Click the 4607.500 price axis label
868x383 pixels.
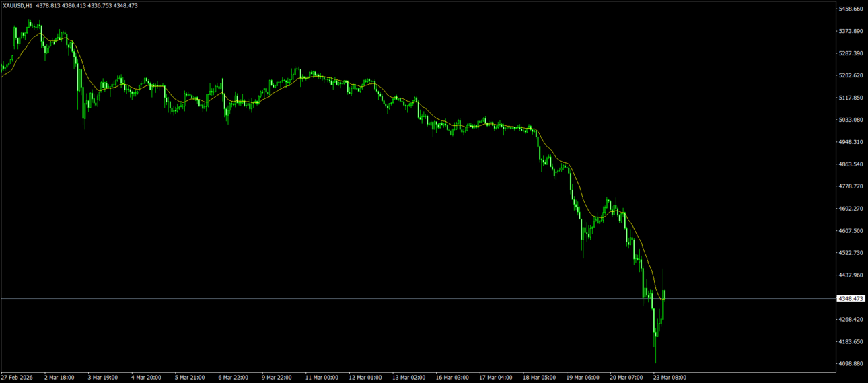point(851,231)
